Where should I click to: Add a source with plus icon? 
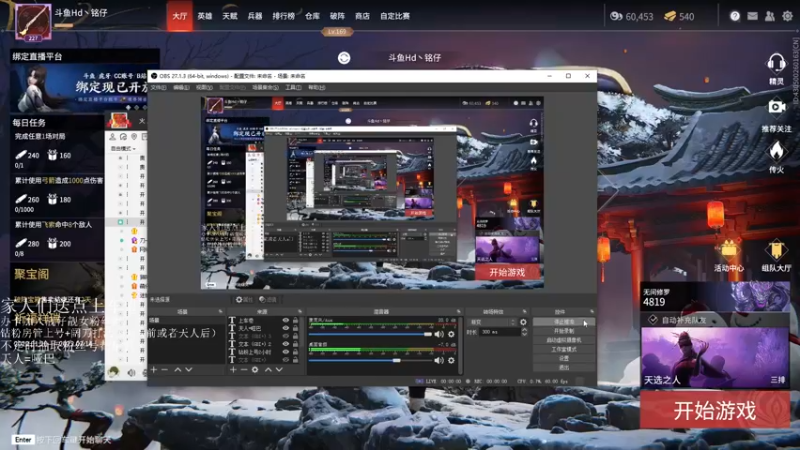pyautogui.click(x=233, y=369)
